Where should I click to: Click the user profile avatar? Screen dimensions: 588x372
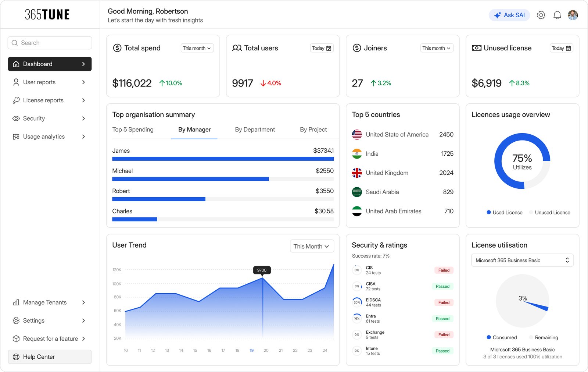click(x=573, y=15)
